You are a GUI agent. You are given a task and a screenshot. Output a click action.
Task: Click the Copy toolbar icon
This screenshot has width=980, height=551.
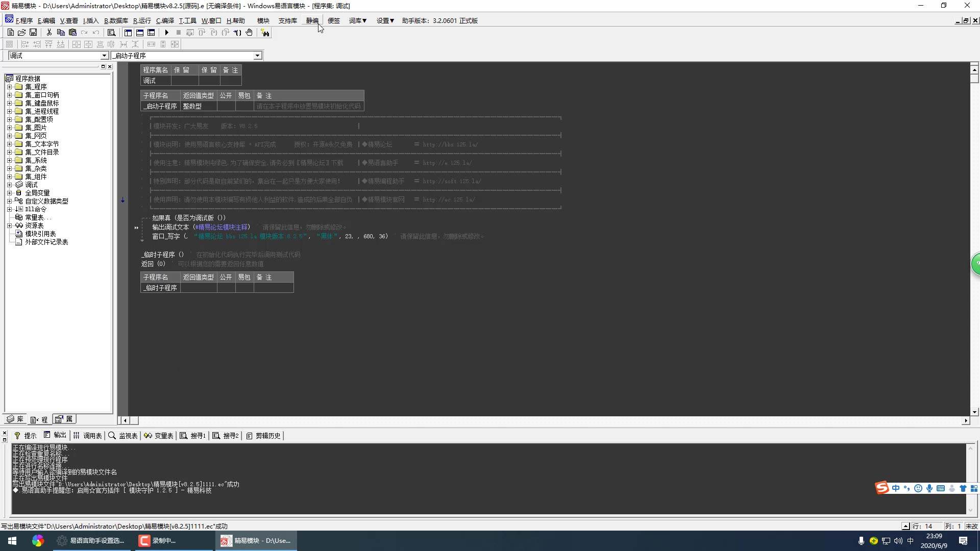[x=61, y=32]
